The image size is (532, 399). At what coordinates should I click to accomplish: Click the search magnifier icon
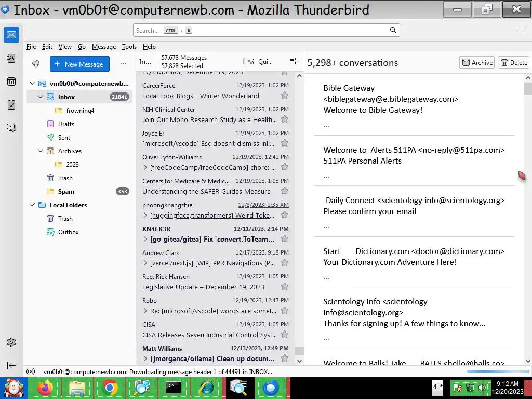pyautogui.click(x=393, y=30)
